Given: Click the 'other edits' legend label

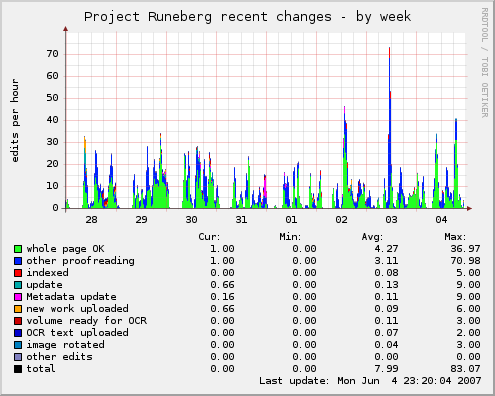Looking at the screenshot, I should click(x=60, y=357).
